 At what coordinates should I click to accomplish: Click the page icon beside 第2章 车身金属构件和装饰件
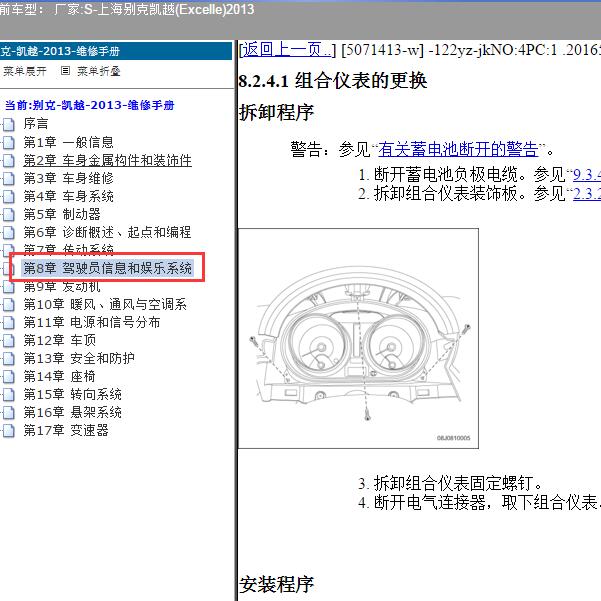point(8,161)
